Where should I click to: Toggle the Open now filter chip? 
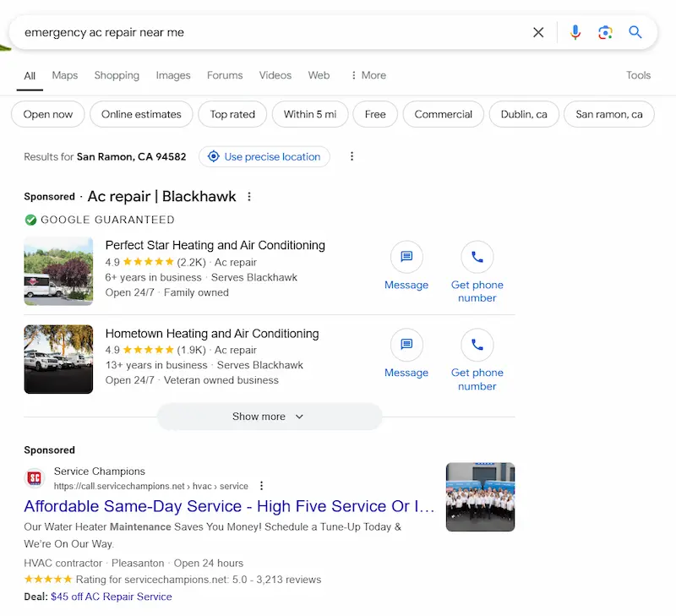coord(48,114)
